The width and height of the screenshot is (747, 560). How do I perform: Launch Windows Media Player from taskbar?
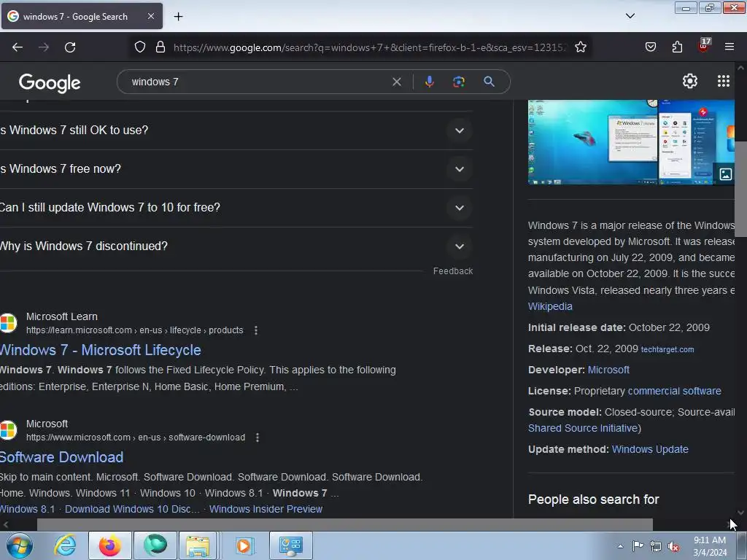[244, 545]
